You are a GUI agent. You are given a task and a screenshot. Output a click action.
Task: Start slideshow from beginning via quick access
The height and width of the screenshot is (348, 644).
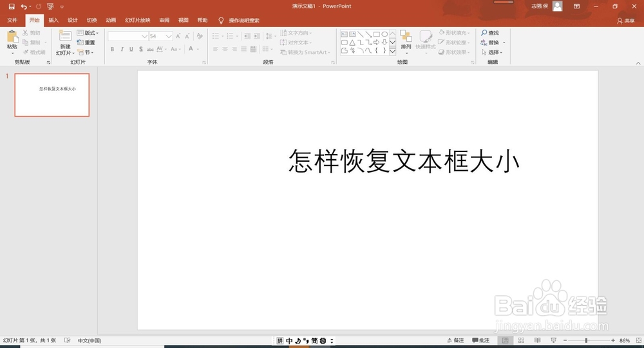(50, 6)
